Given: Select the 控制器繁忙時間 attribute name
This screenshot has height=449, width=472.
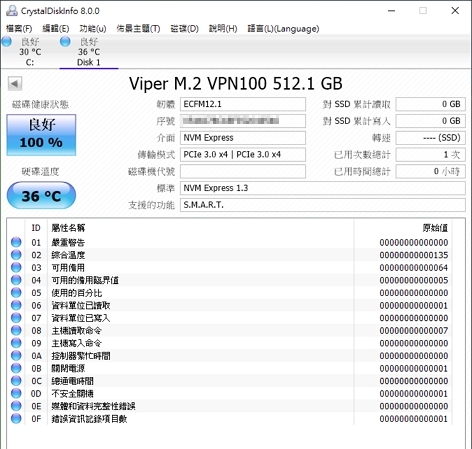Looking at the screenshot, I should coord(81,356).
